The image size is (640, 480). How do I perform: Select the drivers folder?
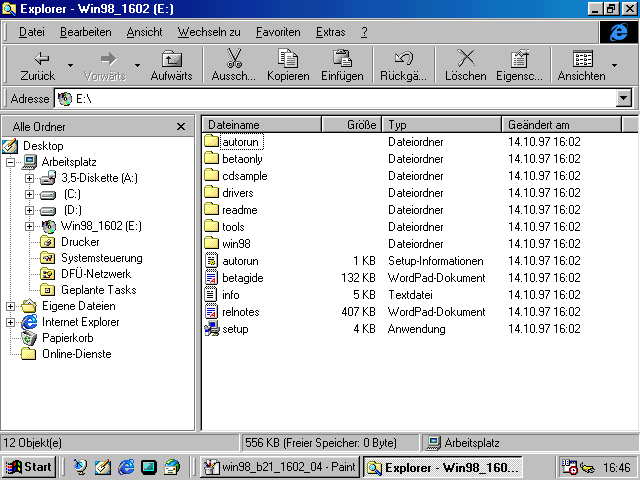coord(238,193)
